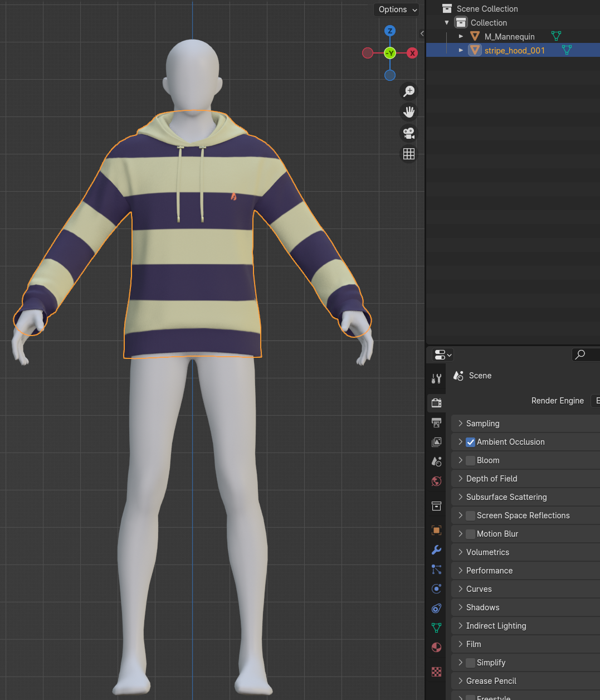Click the properties search field
The height and width of the screenshot is (700, 600).
(x=586, y=354)
